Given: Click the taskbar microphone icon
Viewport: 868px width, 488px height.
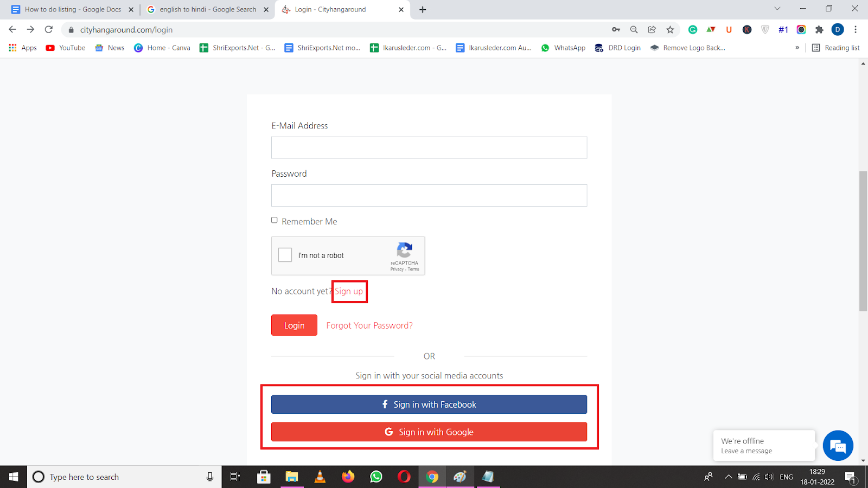Looking at the screenshot, I should (x=210, y=477).
